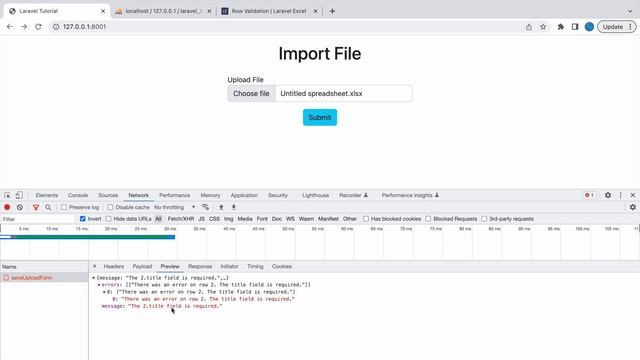Open the Performance panel
This screenshot has height=360, width=640.
tap(174, 195)
